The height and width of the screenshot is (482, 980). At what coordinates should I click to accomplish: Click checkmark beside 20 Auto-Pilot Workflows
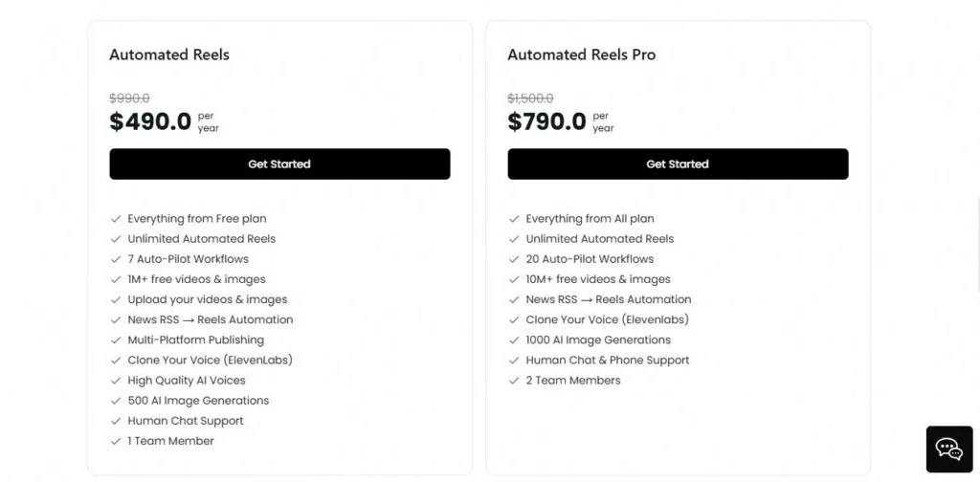[514, 259]
